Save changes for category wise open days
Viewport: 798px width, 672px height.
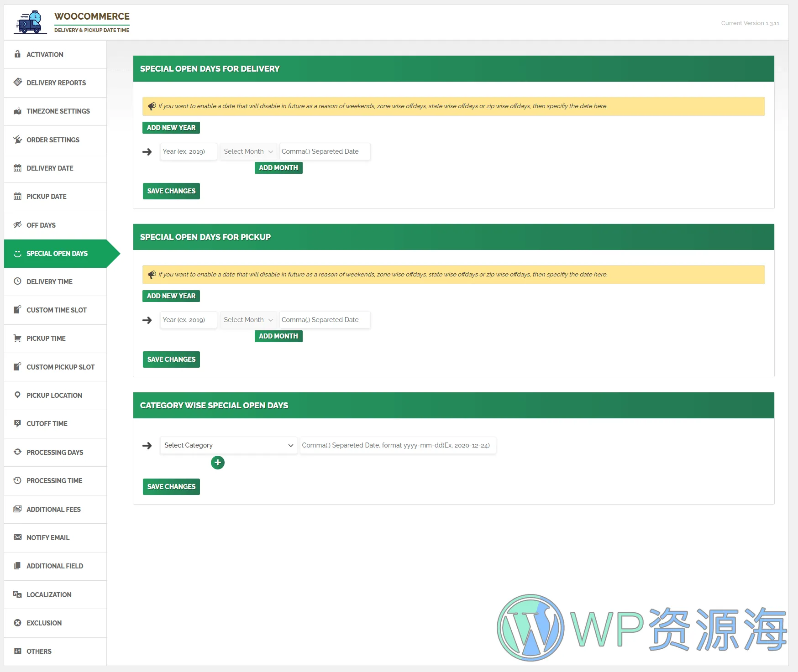pyautogui.click(x=171, y=487)
